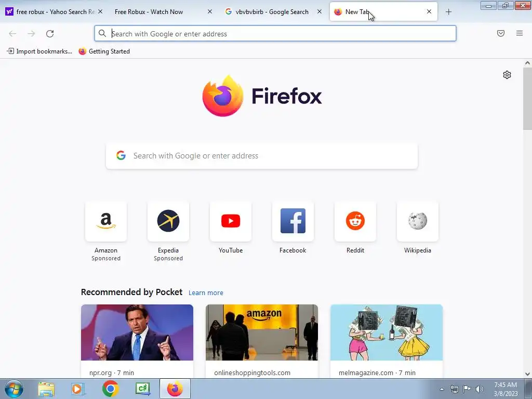Open the network tray icon
This screenshot has width=532, height=399.
click(x=454, y=389)
